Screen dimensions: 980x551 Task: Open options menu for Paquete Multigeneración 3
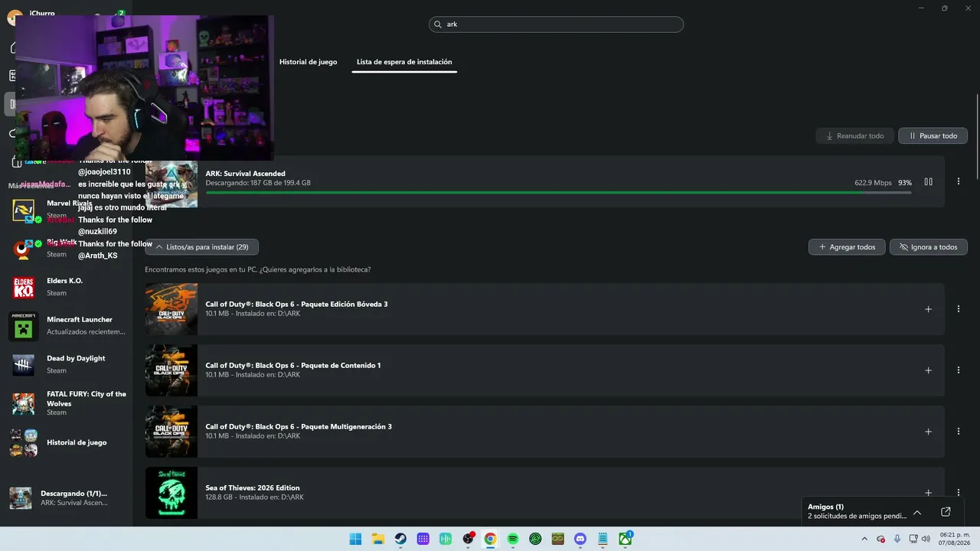(959, 432)
